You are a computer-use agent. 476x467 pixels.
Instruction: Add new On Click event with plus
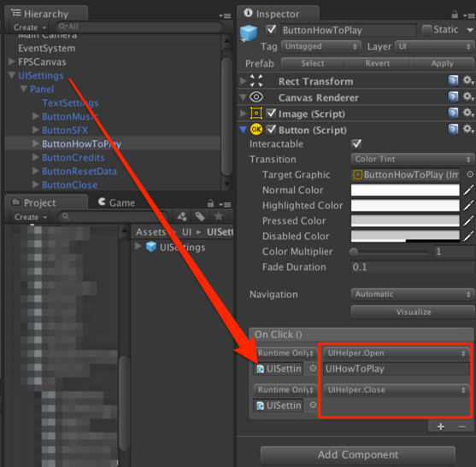point(440,427)
